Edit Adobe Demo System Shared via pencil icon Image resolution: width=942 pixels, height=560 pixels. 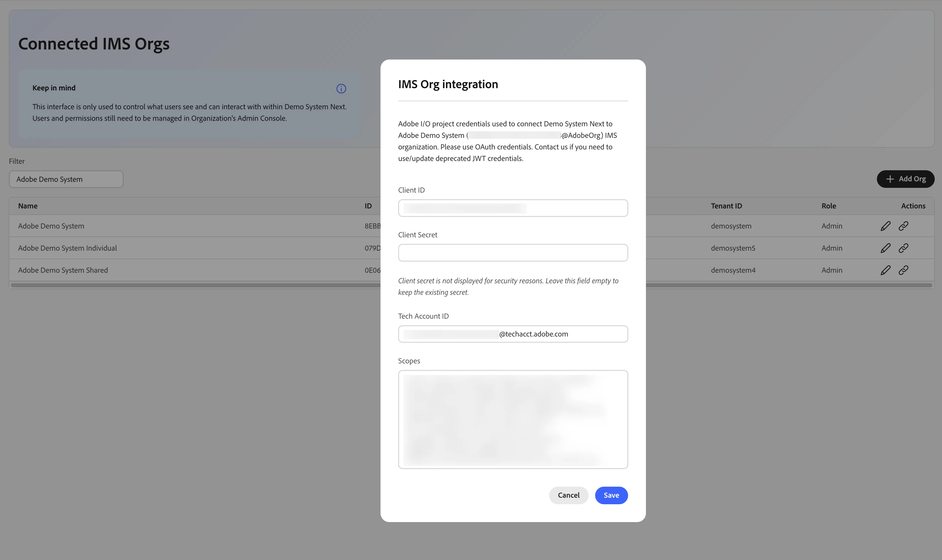(x=885, y=270)
